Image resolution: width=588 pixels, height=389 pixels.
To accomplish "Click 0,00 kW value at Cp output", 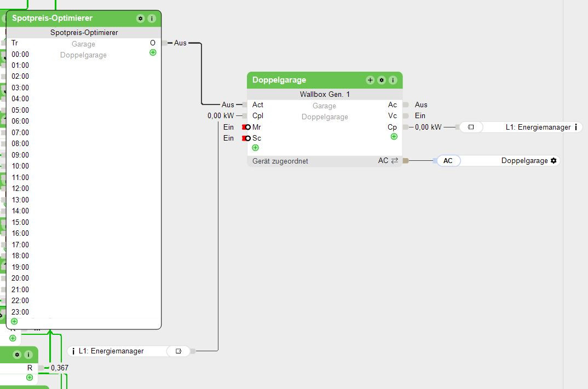I will tap(428, 127).
